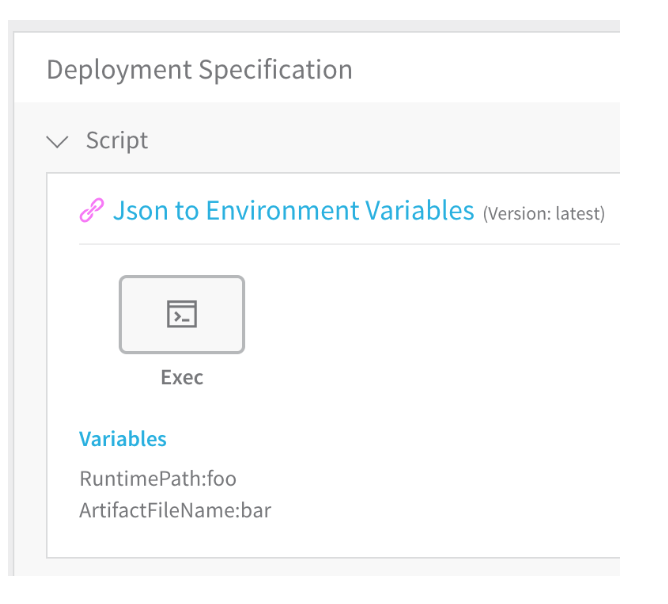Click the word Json in the template title

pyautogui.click(x=141, y=210)
